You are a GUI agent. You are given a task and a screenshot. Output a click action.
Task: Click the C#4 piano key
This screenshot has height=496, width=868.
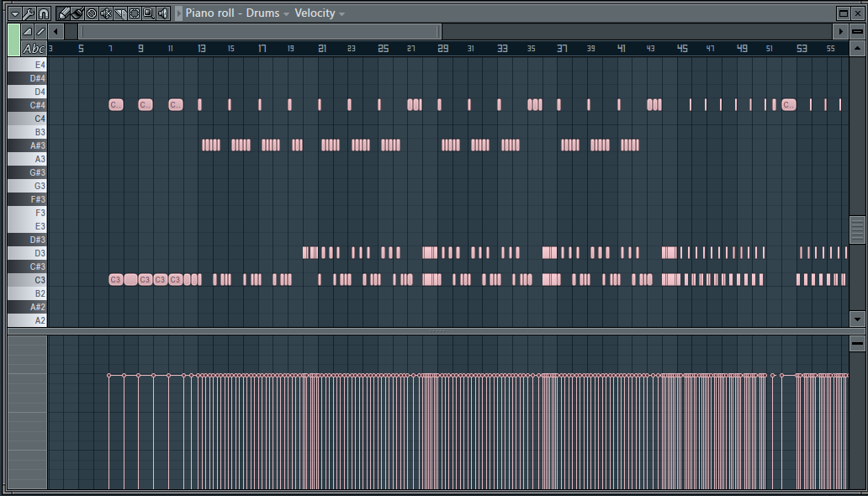[x=27, y=105]
